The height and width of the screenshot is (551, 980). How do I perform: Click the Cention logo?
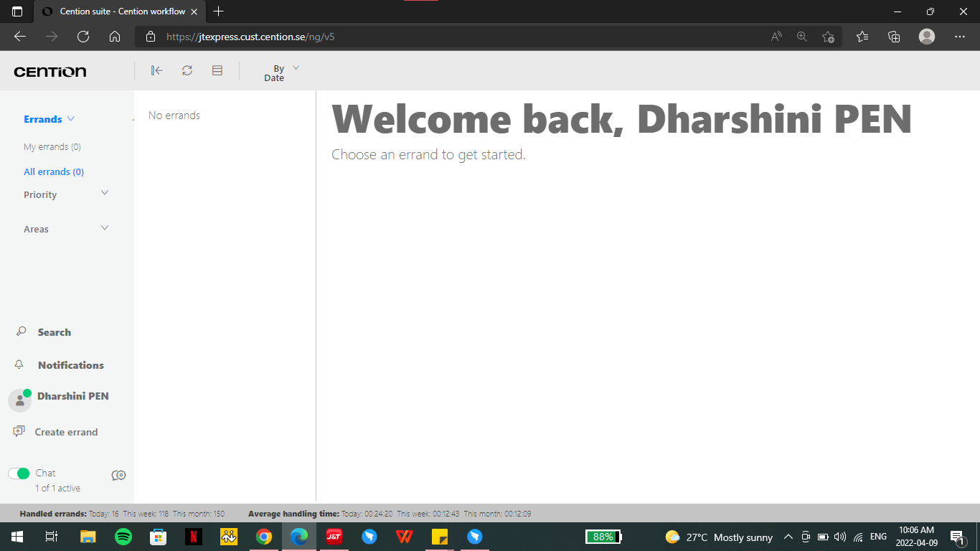tap(50, 72)
